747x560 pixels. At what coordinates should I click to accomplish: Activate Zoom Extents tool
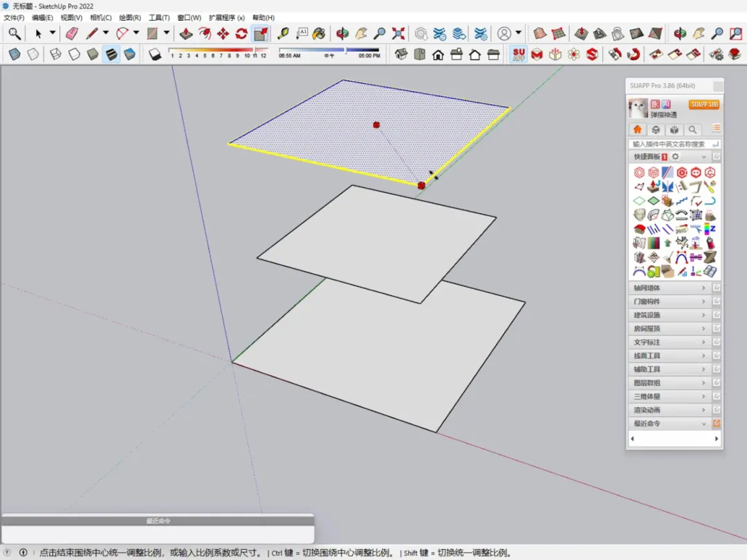[398, 33]
